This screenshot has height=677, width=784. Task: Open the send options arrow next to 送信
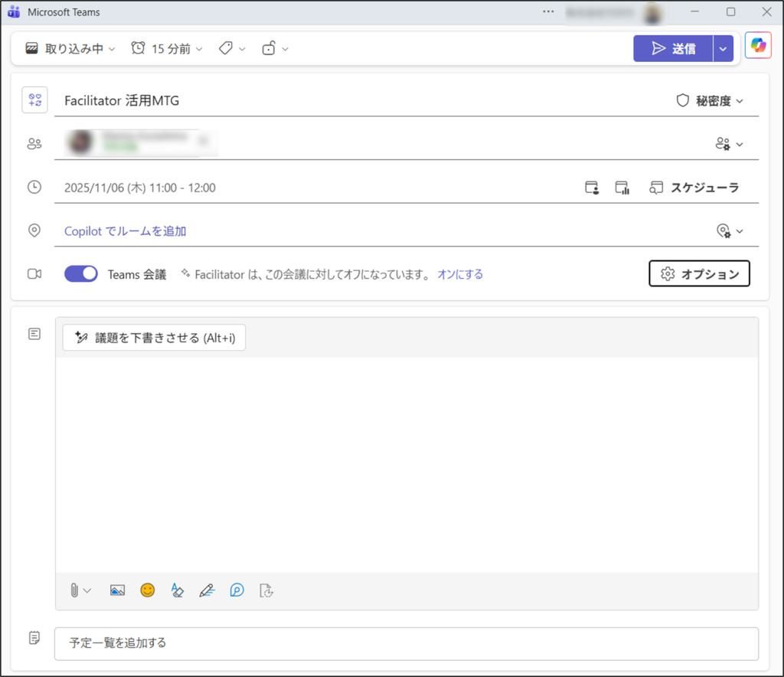coord(724,48)
